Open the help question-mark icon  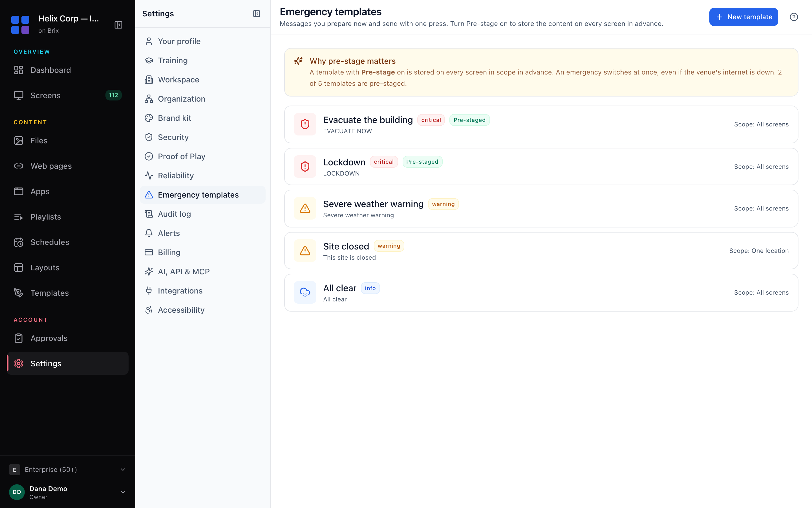(x=794, y=17)
